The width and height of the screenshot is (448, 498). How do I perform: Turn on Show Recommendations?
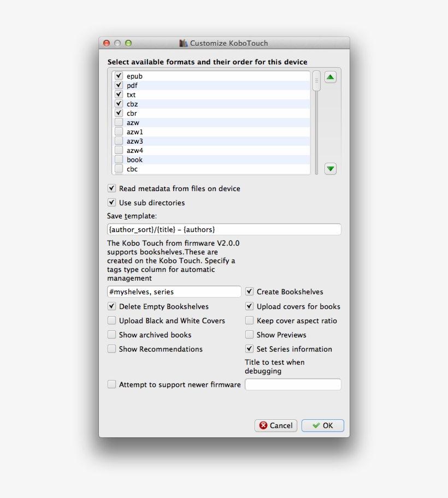[112, 349]
